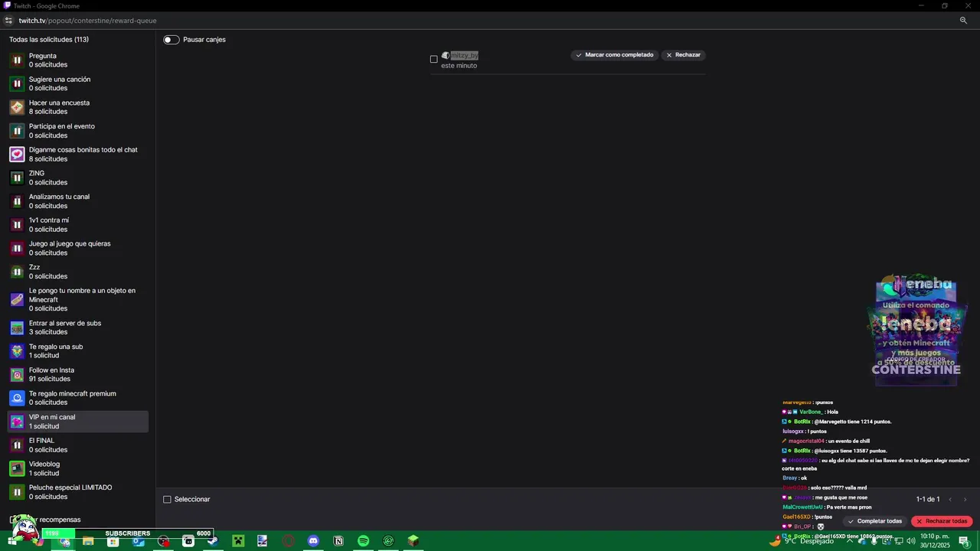
Task: Select the VIP en mi canal icon
Action: pyautogui.click(x=17, y=422)
